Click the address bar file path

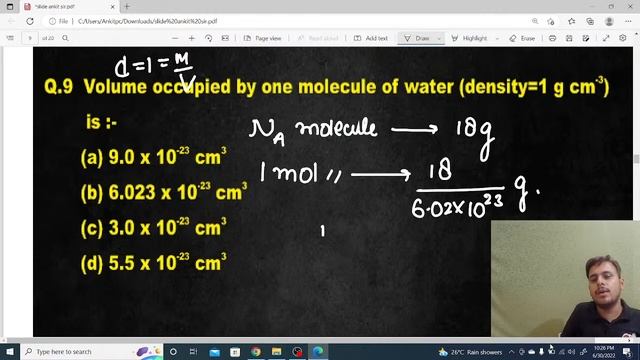tap(147, 21)
